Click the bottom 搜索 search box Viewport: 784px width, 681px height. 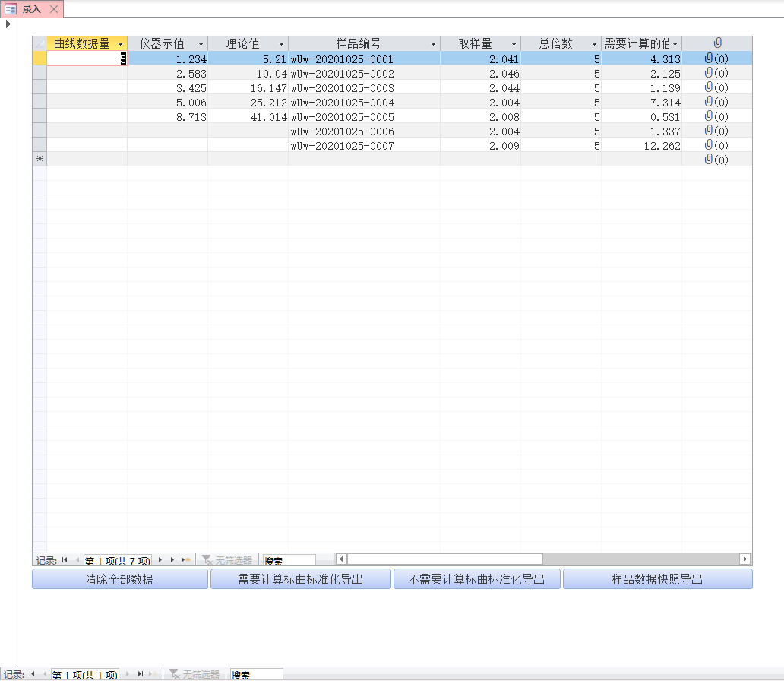coord(257,674)
